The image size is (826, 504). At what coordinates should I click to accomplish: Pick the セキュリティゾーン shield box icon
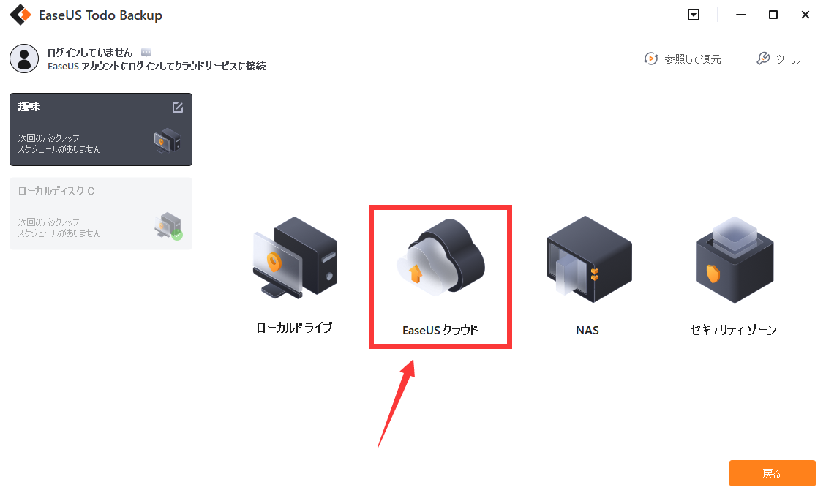[735, 259]
